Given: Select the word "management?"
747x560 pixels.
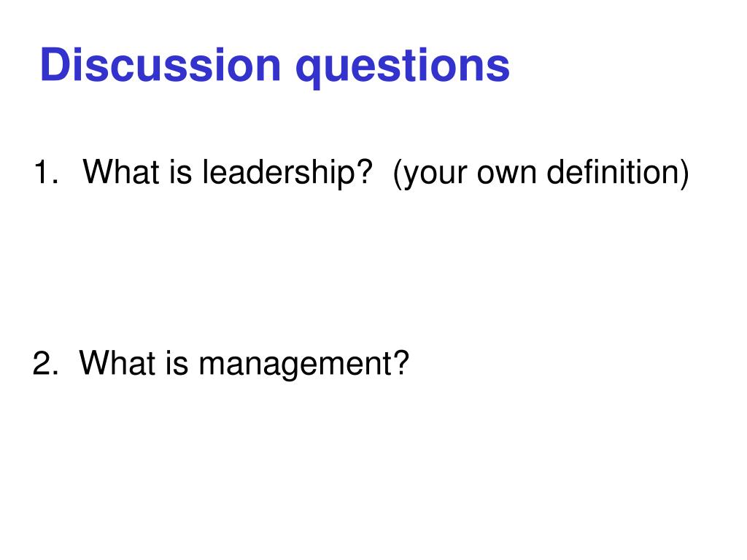Looking at the screenshot, I should click(304, 365).
